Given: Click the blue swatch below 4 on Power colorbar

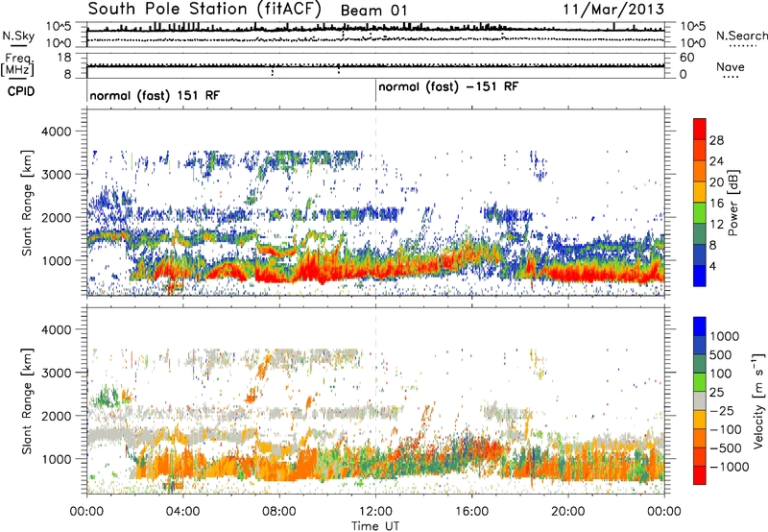Looking at the screenshot, I should [x=700, y=277].
